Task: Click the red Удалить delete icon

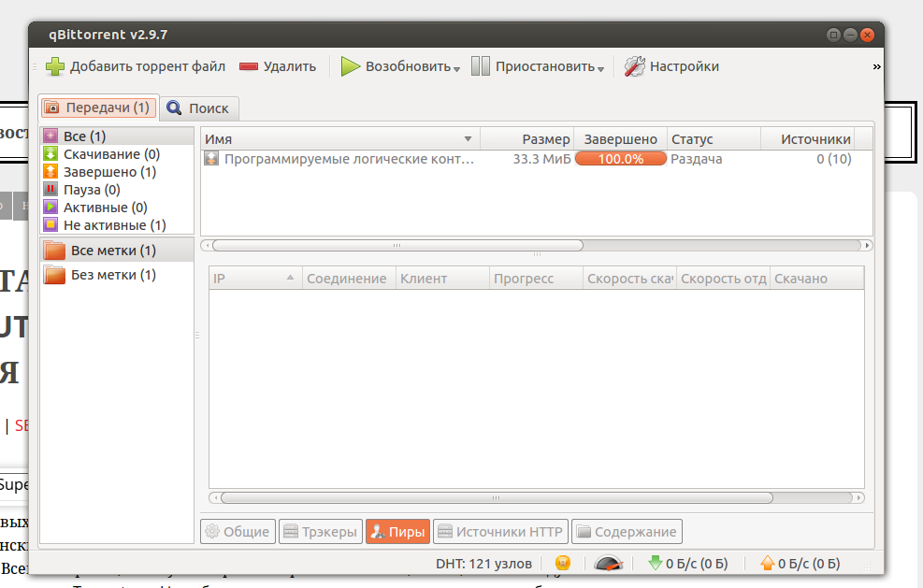Action: point(249,66)
